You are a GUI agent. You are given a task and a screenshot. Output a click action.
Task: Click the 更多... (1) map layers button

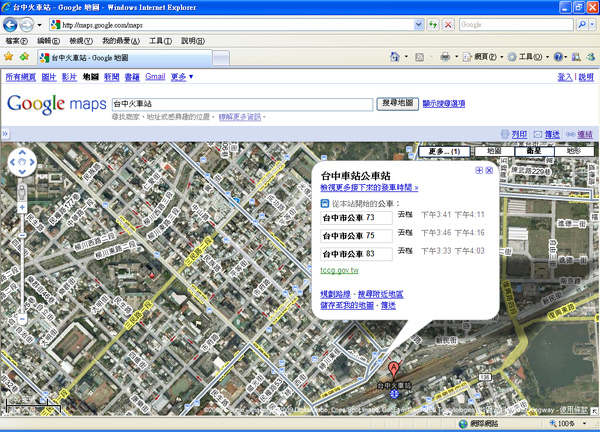pyautogui.click(x=444, y=152)
